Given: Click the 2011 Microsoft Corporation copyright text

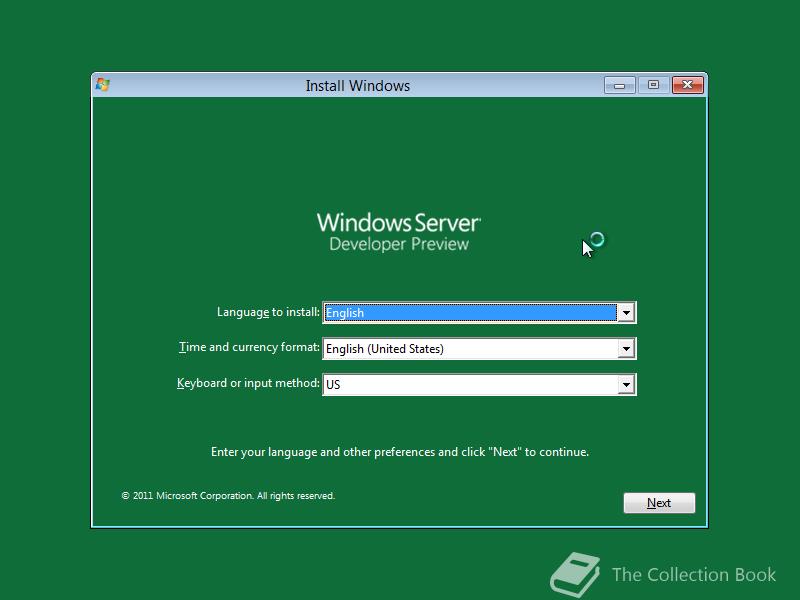Looking at the screenshot, I should pyautogui.click(x=228, y=496).
